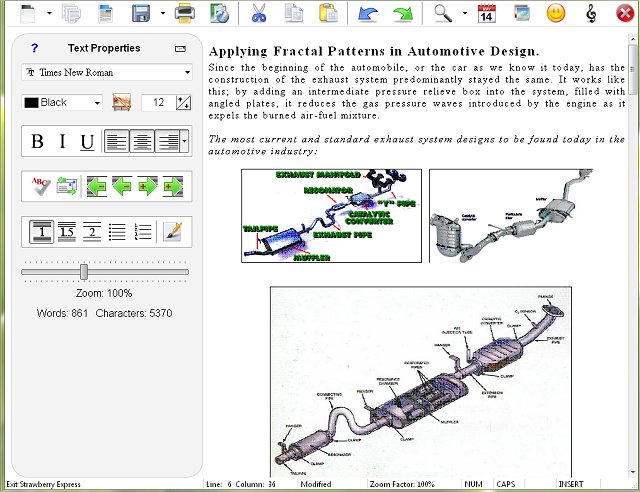Click the printer icon
The image size is (640, 492).
coord(185,13)
